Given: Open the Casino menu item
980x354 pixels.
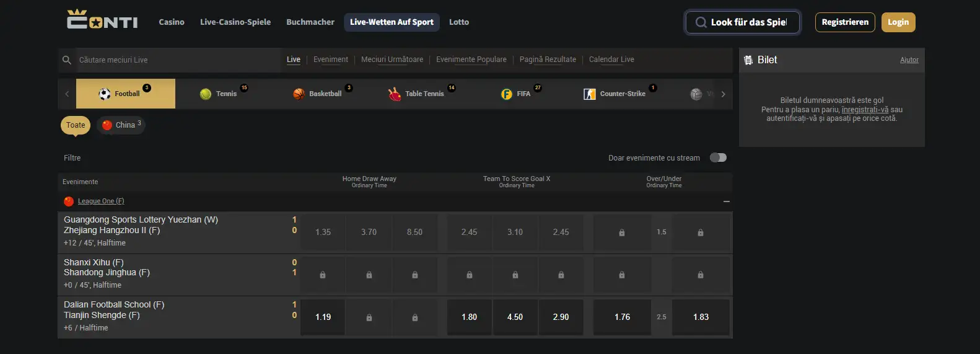Looking at the screenshot, I should 172,22.
